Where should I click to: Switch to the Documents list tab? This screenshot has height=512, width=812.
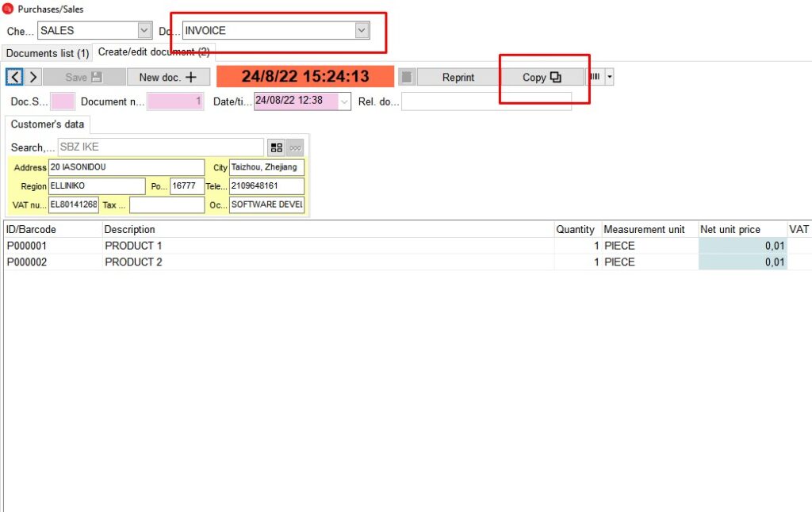(48, 53)
